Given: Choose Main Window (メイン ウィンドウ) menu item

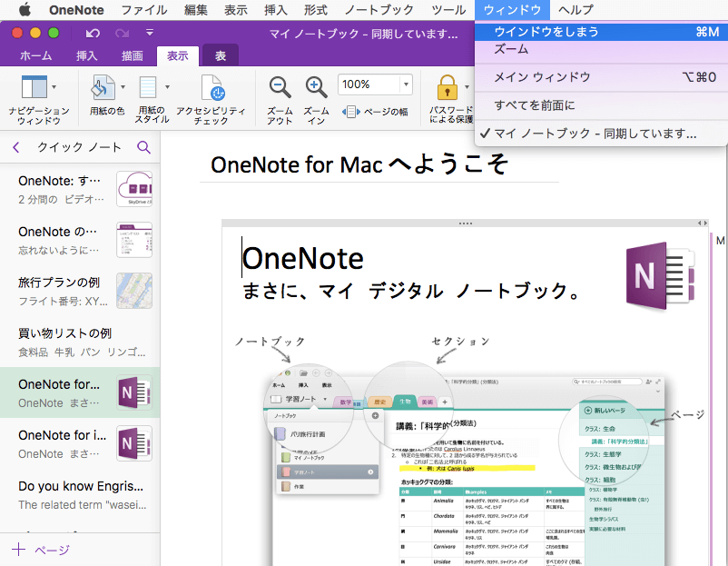Looking at the screenshot, I should [x=601, y=77].
